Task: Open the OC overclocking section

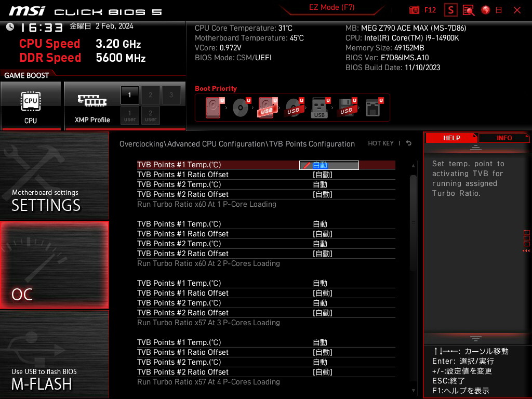Action: pos(54,265)
